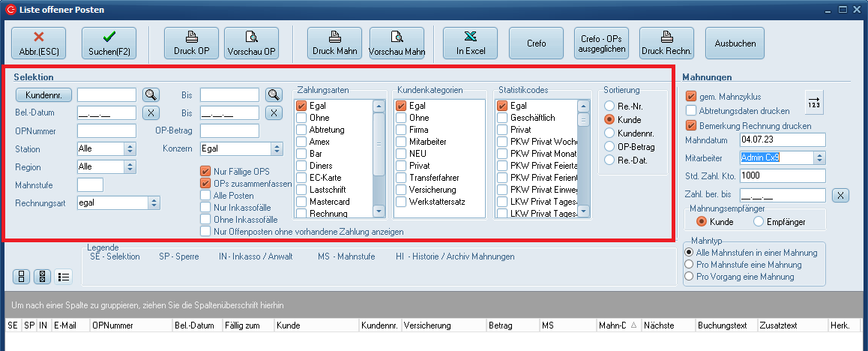Viewport: 868px width, 351px height.
Task: Click the Ausbuchen button
Action: (x=735, y=43)
